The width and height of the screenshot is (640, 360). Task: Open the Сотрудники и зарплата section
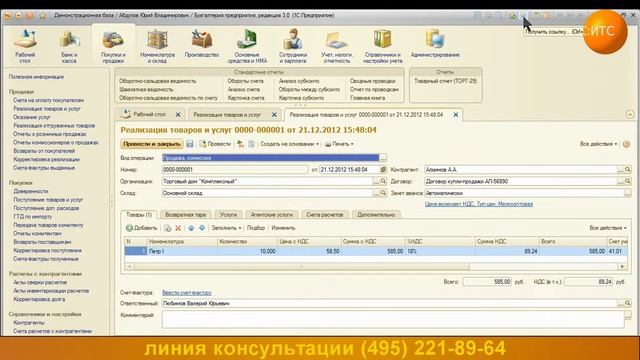(x=293, y=45)
